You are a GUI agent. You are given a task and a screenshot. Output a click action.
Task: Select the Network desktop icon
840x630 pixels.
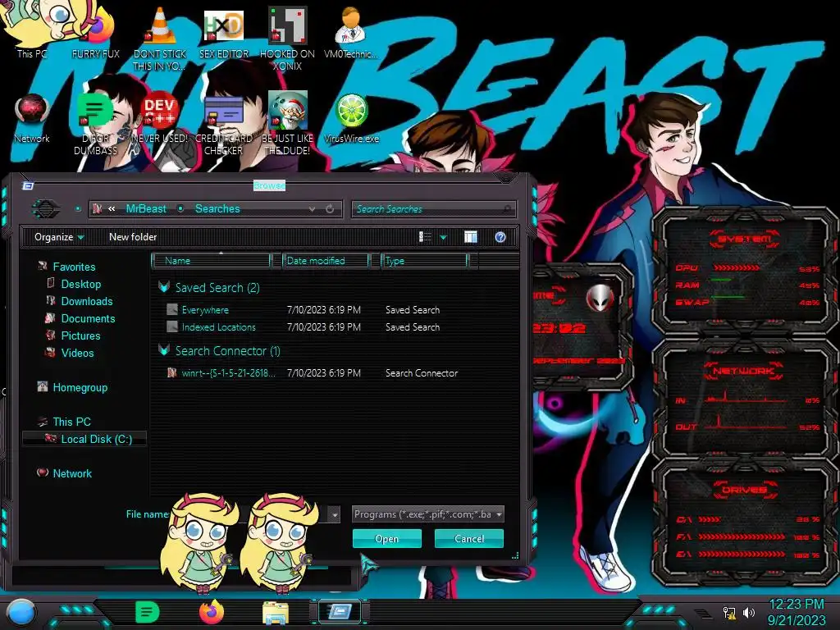point(32,118)
